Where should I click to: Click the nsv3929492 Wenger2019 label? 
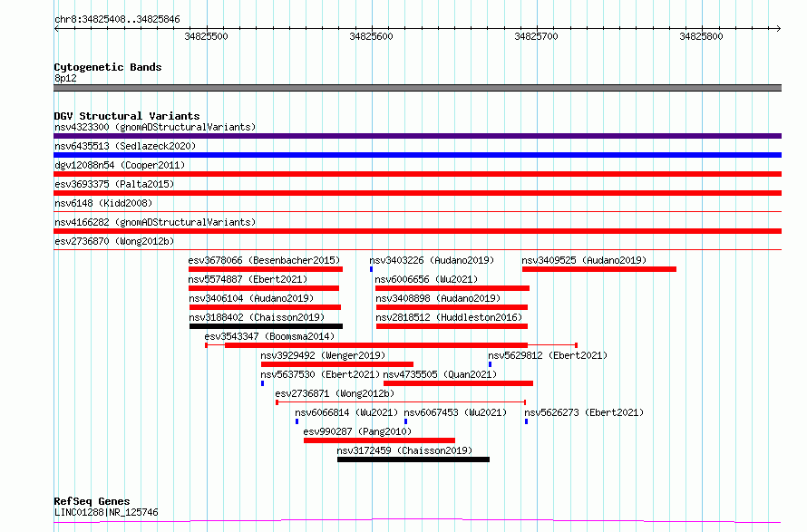pyautogui.click(x=323, y=355)
